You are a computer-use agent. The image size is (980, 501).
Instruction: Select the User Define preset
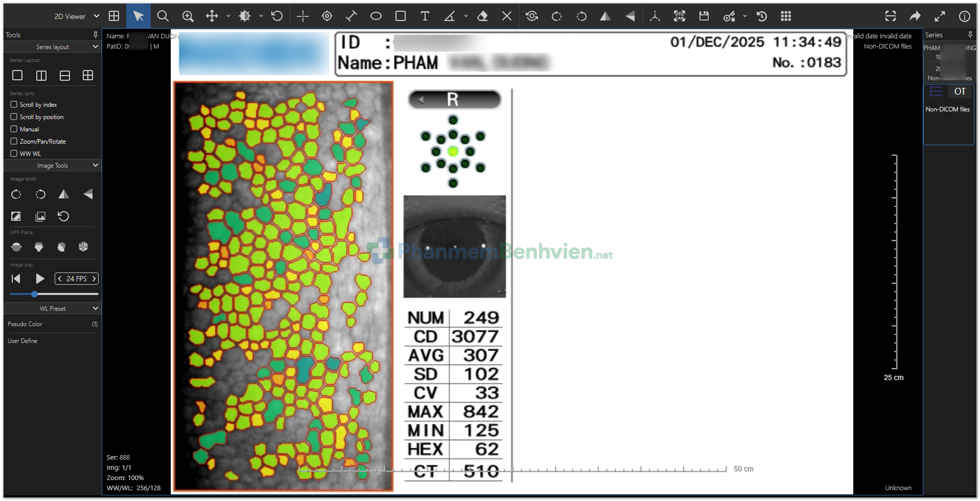click(22, 341)
